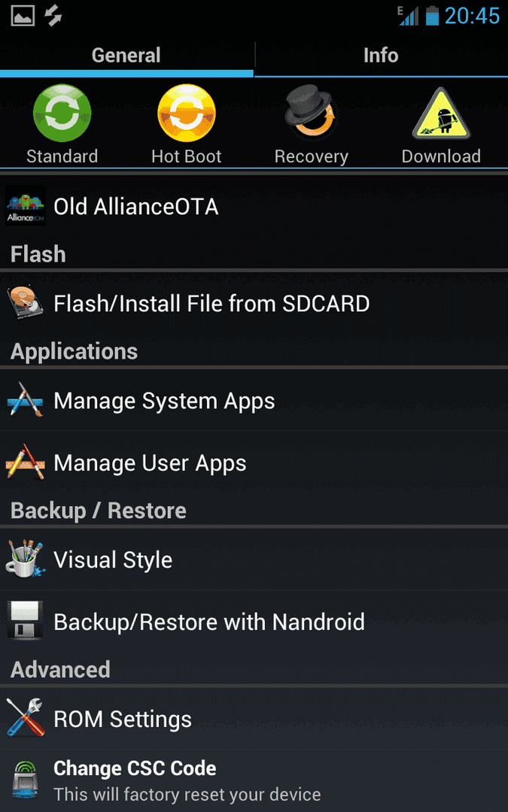Select the General tab
Image resolution: width=508 pixels, height=812 pixels.
coord(126,56)
